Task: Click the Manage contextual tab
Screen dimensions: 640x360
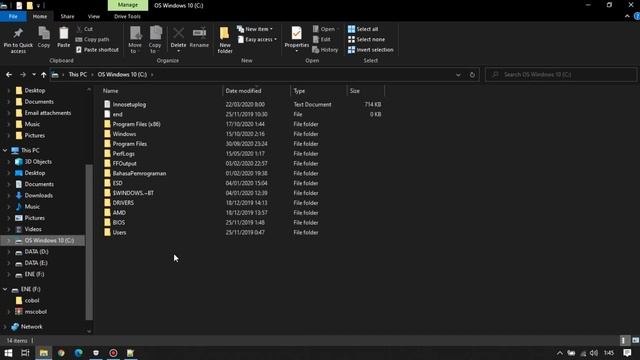Action: pos(128,5)
